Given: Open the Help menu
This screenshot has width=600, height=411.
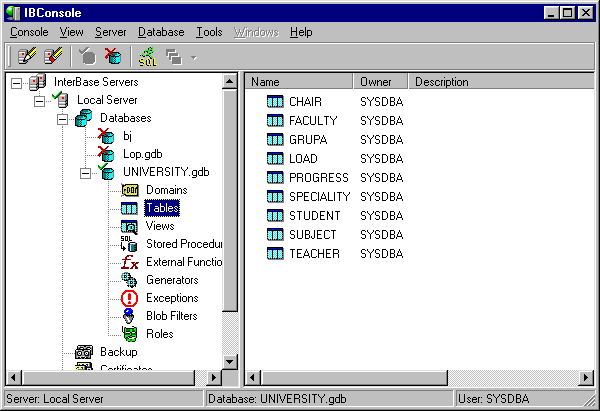Looking at the screenshot, I should point(301,32).
